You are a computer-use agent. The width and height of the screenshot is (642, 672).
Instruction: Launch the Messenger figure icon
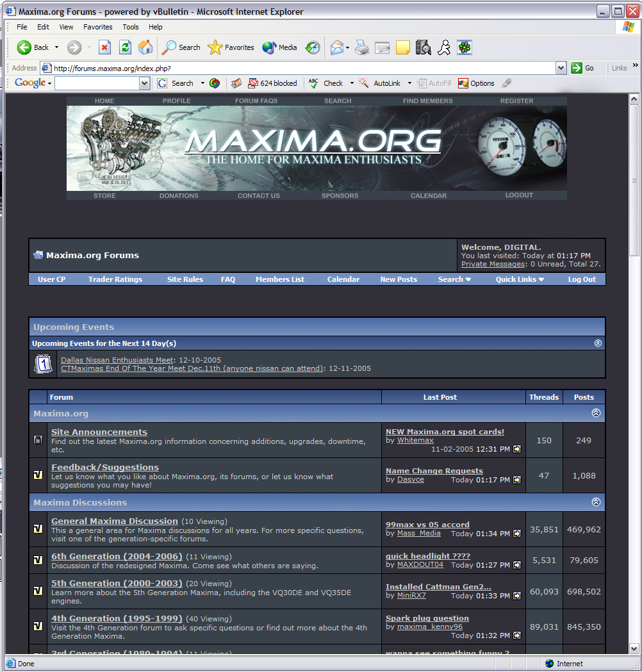pos(444,47)
